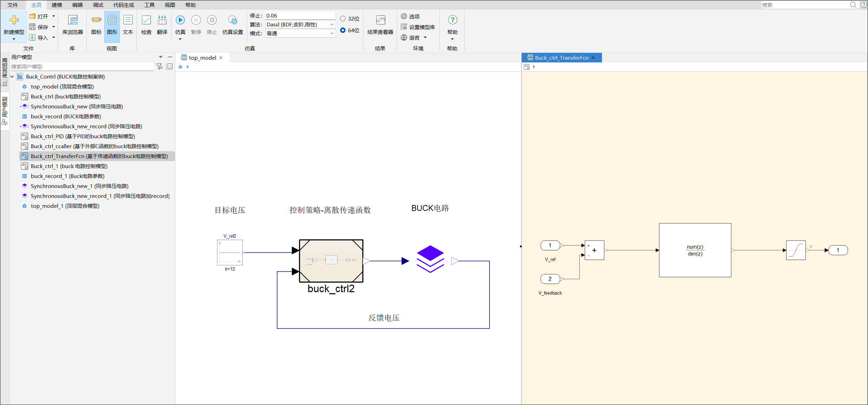Collapse the Buck_Contrl tree node

pos(12,76)
